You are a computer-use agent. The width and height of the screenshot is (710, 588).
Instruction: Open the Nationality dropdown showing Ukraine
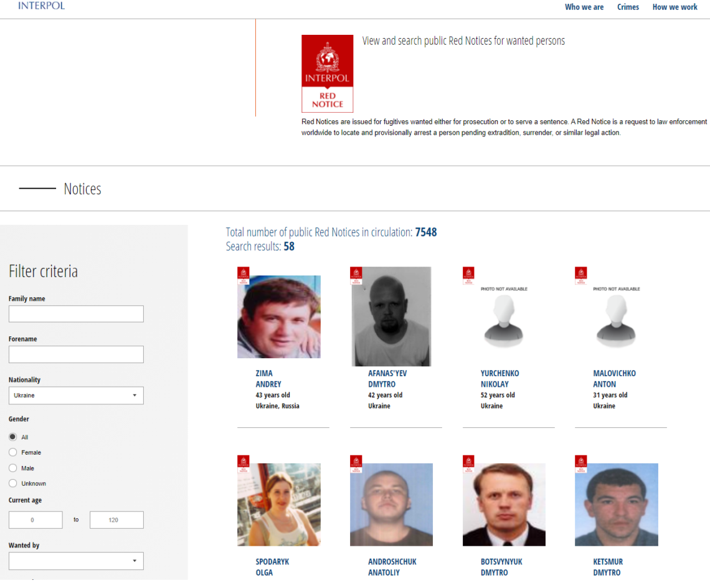point(76,396)
